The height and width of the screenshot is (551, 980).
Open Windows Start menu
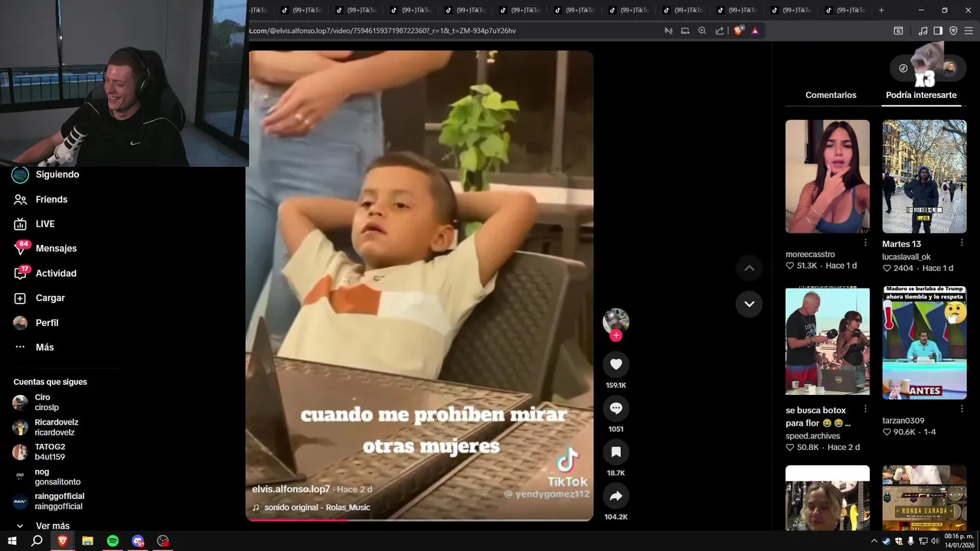(x=12, y=541)
